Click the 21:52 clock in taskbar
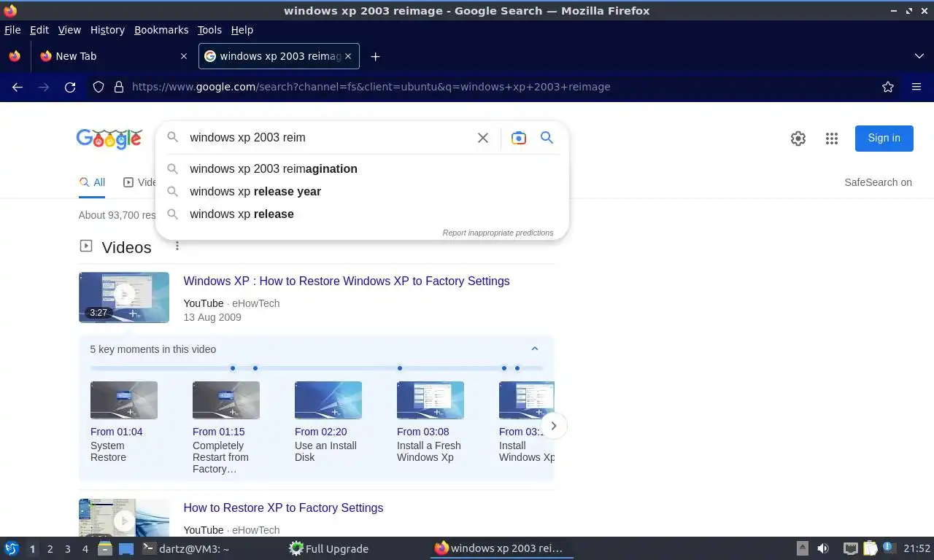 coord(916,548)
